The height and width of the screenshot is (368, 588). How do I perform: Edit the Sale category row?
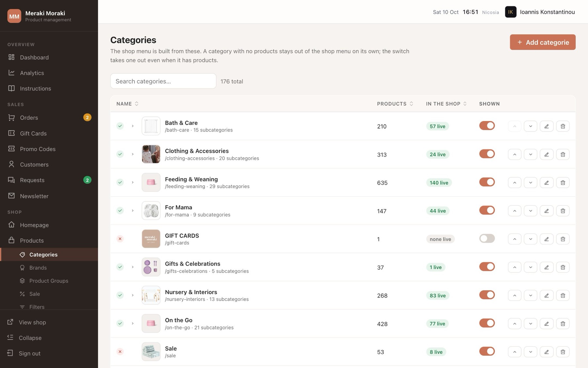547,352
